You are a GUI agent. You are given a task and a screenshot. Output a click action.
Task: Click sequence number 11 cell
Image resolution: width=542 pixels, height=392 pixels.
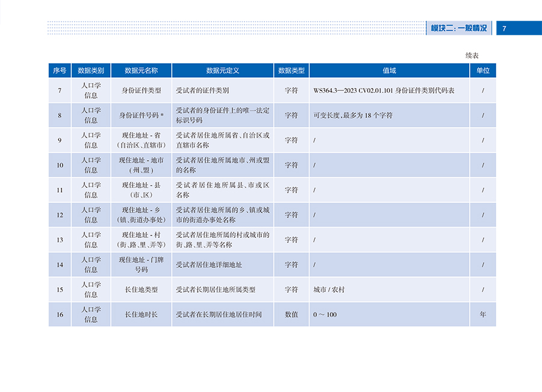60,190
